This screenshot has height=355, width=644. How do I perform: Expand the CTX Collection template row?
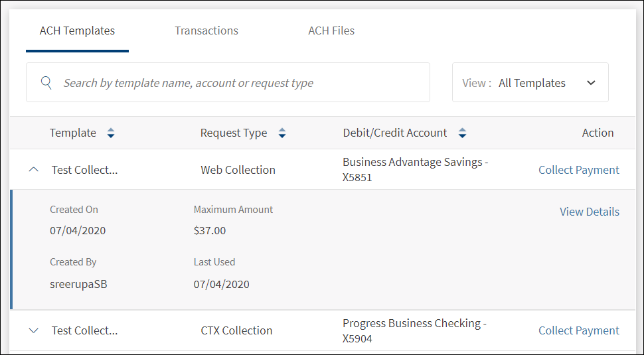[x=34, y=330]
